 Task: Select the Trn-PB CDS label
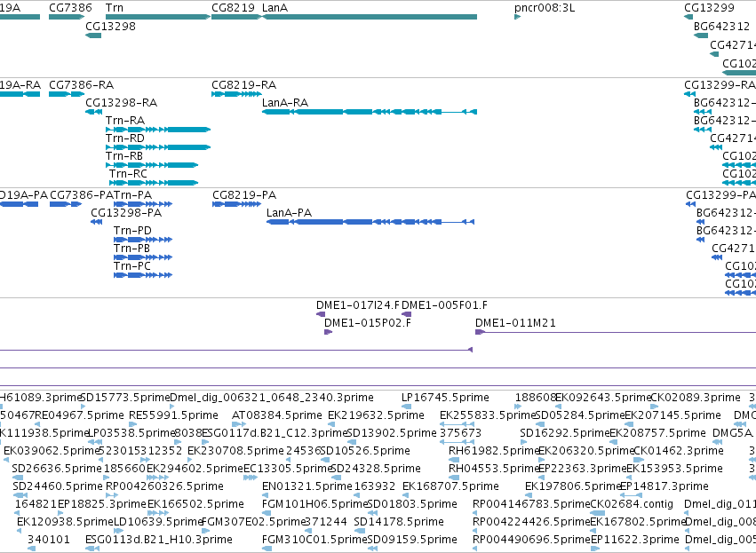131,249
